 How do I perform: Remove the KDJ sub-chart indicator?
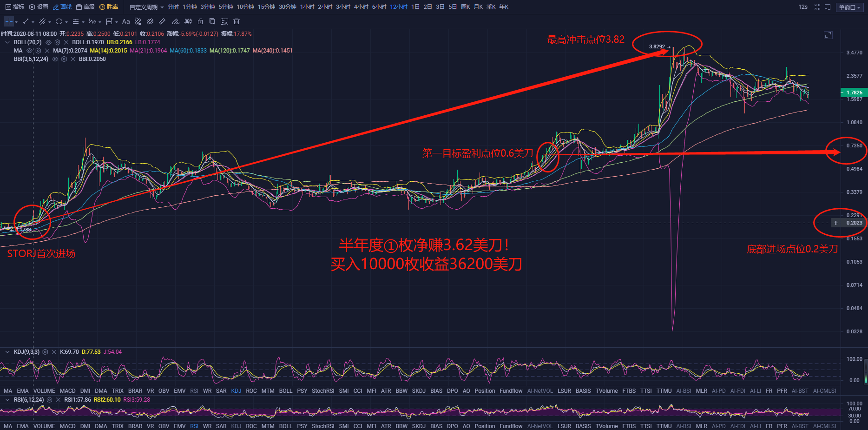pos(54,352)
